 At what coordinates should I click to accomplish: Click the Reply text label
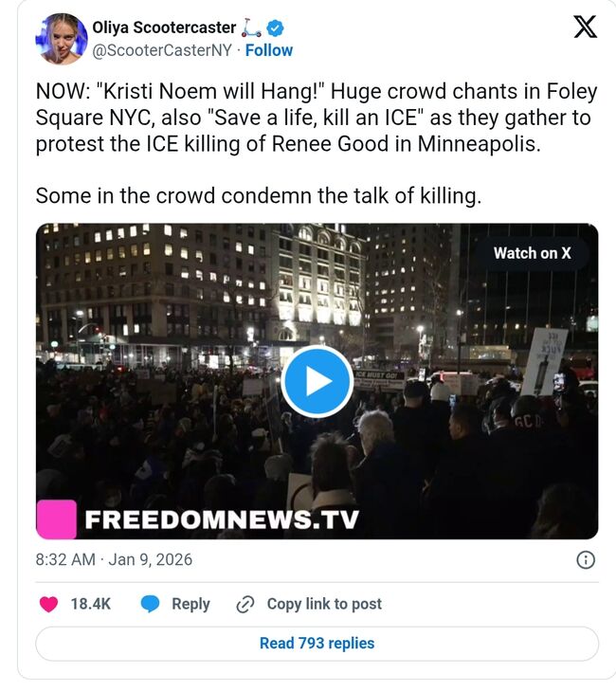[190, 604]
